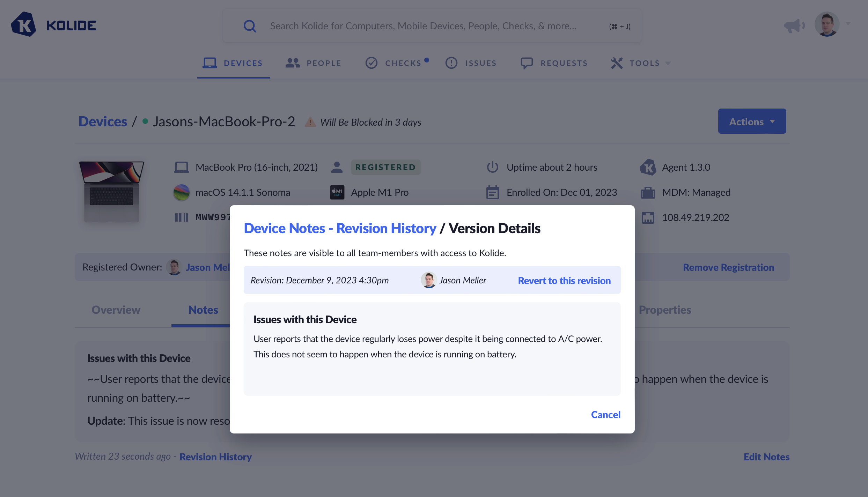Click the Kolide search input field

point(423,26)
